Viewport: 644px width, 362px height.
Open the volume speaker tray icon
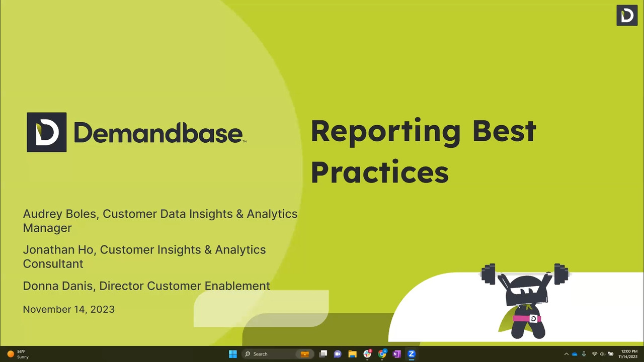click(x=602, y=354)
